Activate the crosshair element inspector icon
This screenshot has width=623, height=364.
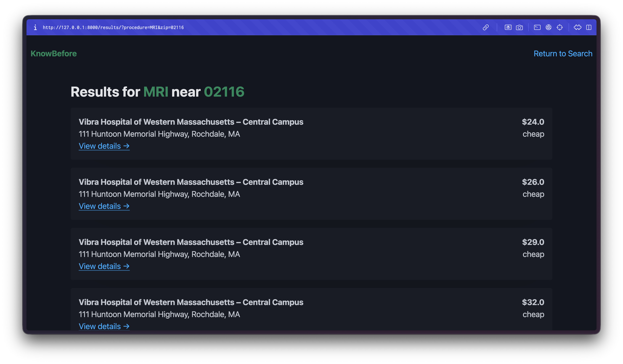pyautogui.click(x=559, y=27)
